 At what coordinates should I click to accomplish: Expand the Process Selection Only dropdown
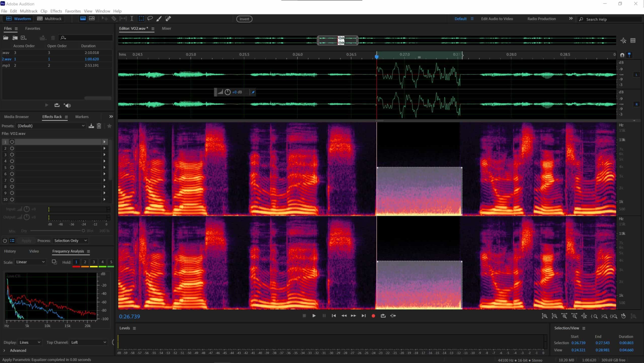tap(85, 240)
